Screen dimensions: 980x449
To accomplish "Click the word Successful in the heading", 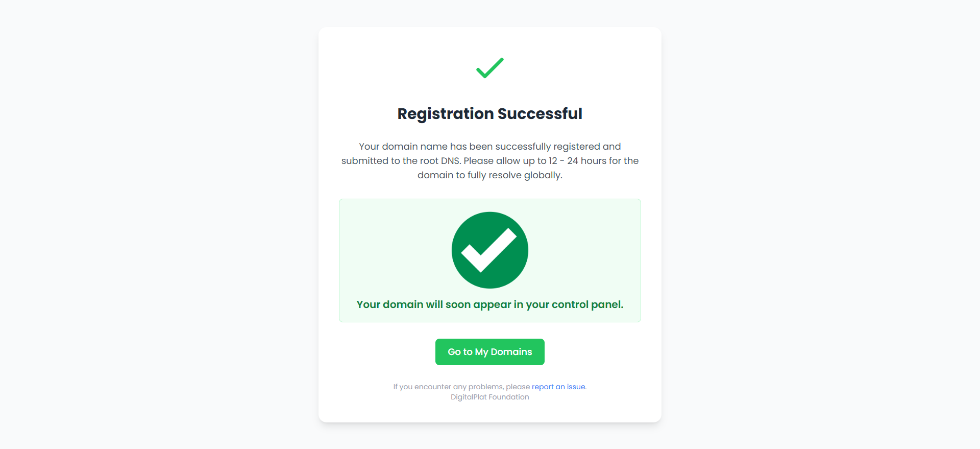I will coord(540,113).
